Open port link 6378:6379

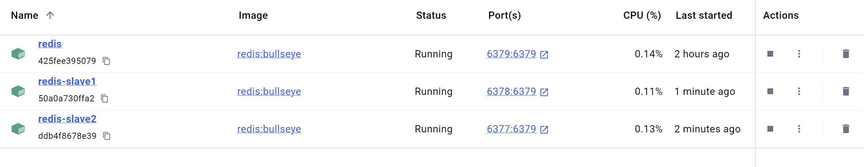511,91
